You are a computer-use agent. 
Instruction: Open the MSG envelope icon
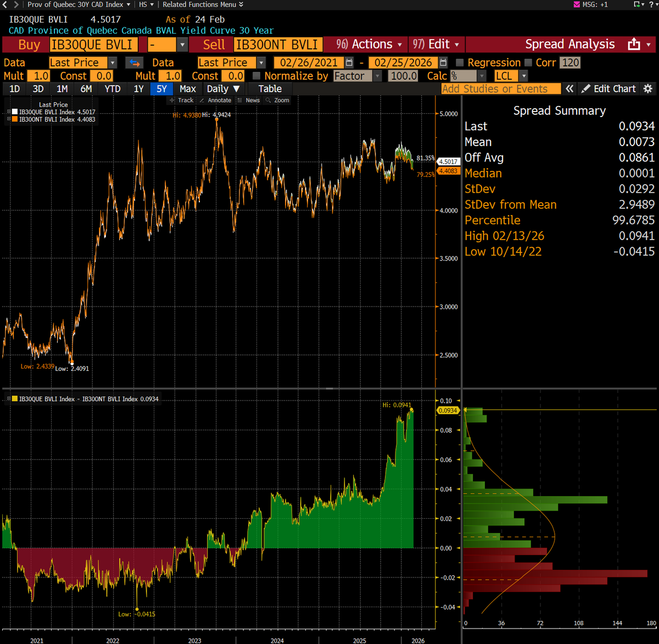[576, 4]
